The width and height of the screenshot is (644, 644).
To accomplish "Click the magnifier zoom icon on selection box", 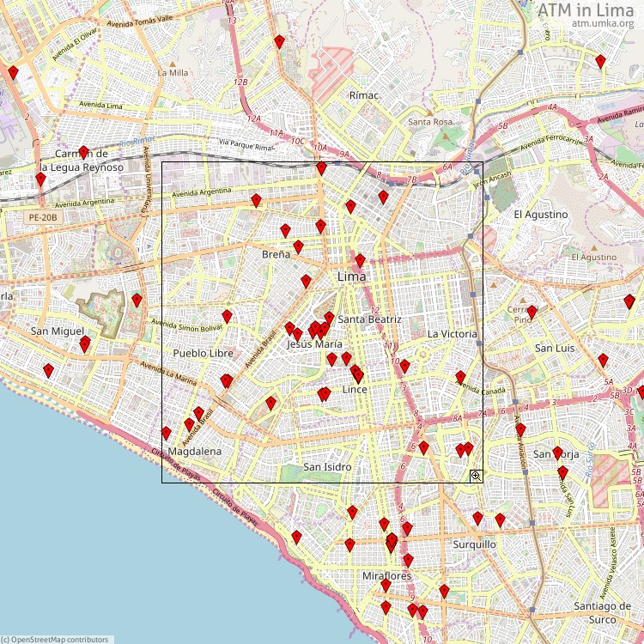I will (x=475, y=475).
